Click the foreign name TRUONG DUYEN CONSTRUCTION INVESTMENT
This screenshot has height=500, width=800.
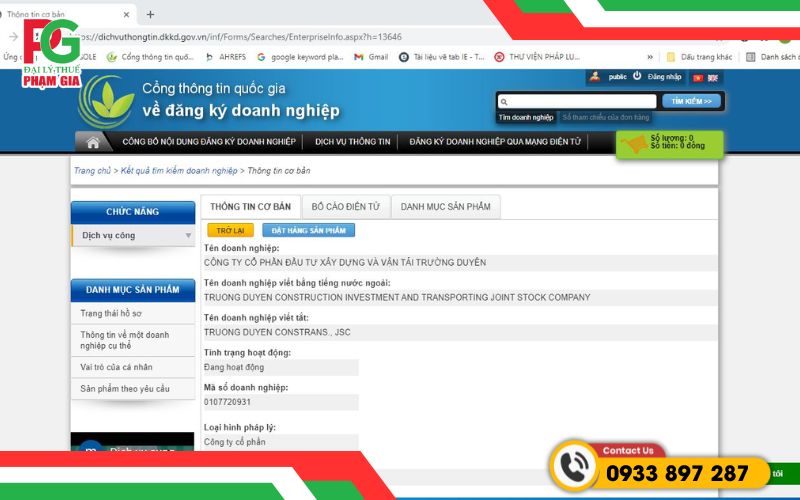397,297
